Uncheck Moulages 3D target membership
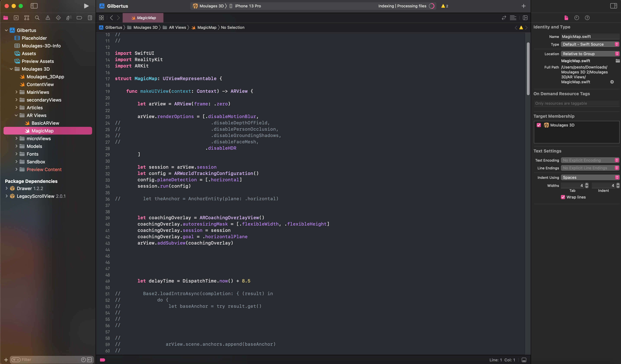The width and height of the screenshot is (621, 364). [539, 125]
